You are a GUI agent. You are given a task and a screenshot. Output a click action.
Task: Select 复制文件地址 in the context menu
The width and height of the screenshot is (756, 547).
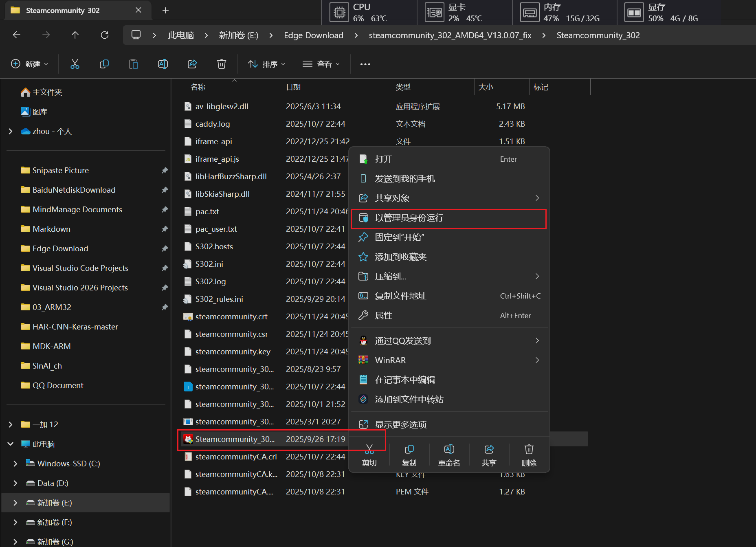pyautogui.click(x=449, y=296)
